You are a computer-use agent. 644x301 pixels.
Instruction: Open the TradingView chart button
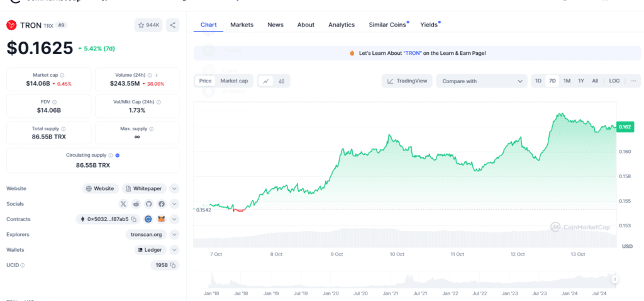click(x=407, y=81)
